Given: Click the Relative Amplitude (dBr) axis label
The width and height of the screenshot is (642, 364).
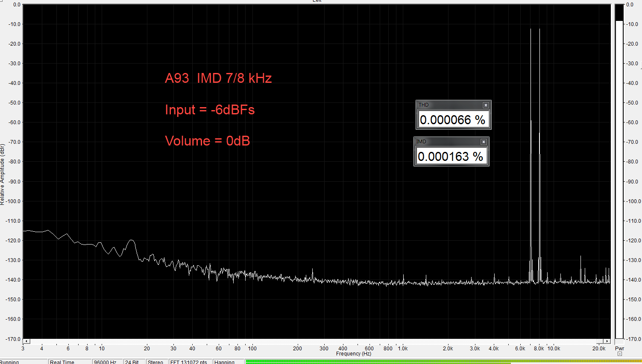Looking at the screenshot, I should (2, 175).
